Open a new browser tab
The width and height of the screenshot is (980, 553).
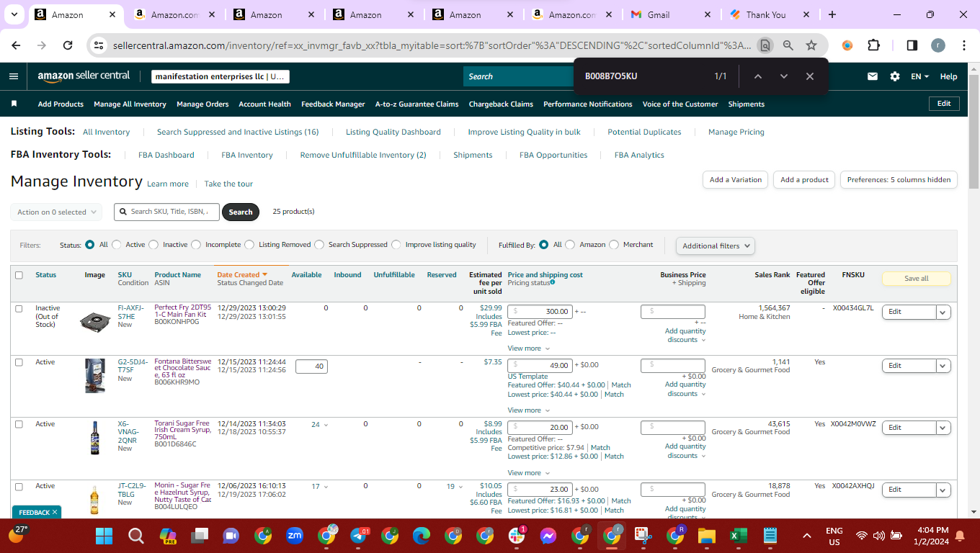832,14
